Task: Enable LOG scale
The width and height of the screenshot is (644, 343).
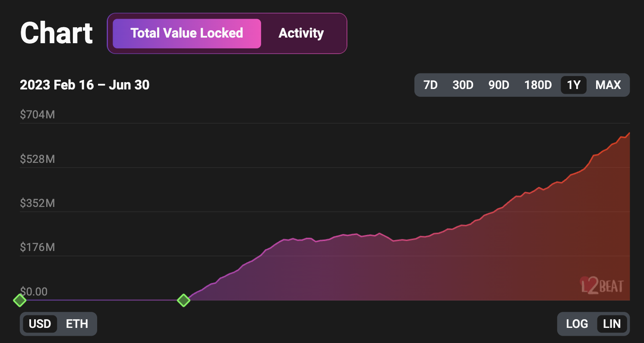Action: [x=577, y=324]
